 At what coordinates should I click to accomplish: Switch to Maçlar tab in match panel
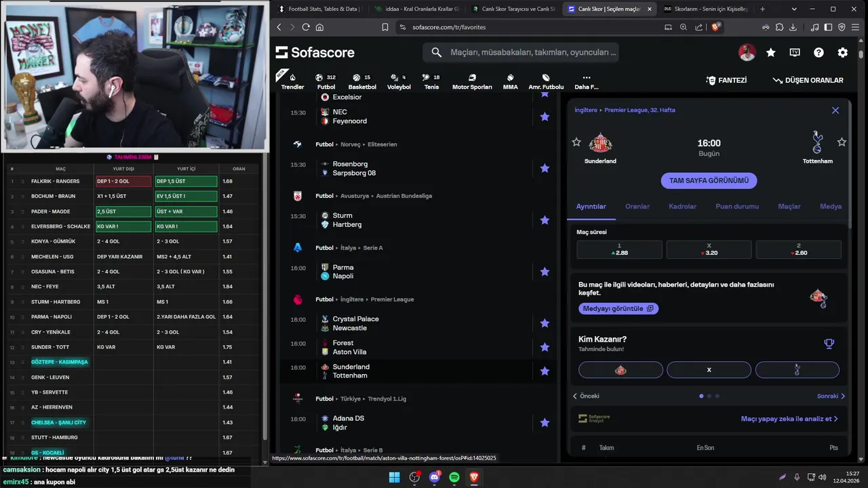789,206
